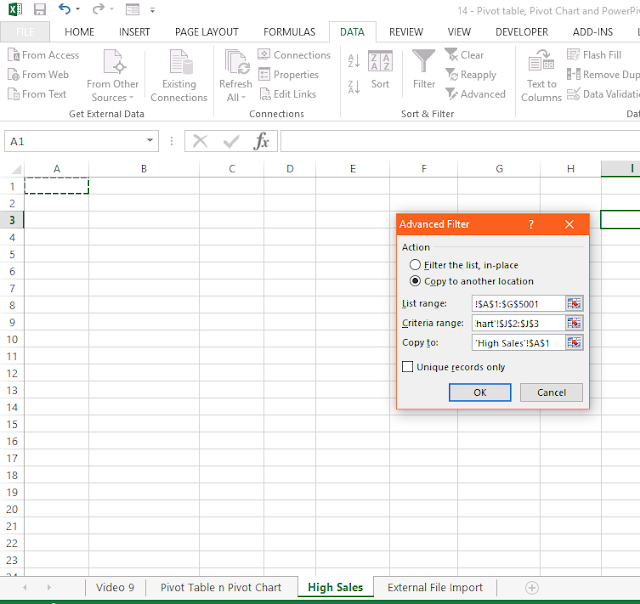
Task: Click the Excel application icon
Action: tap(15, 9)
